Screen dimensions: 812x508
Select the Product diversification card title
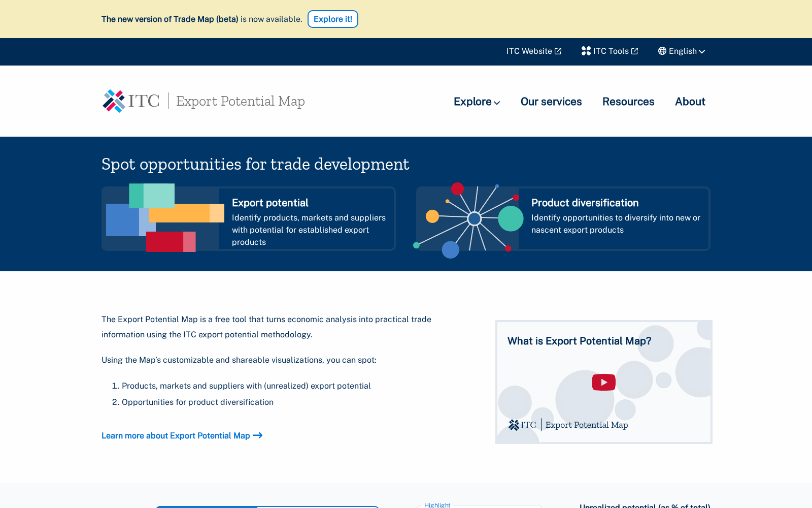(585, 203)
